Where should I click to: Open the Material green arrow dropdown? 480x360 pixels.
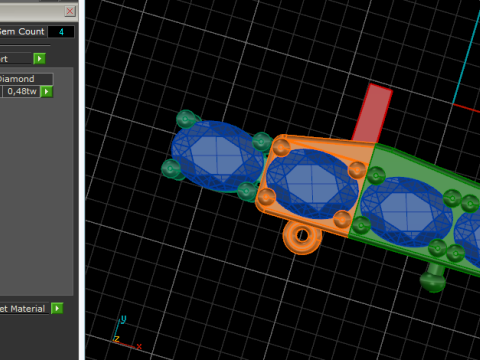pos(57,308)
